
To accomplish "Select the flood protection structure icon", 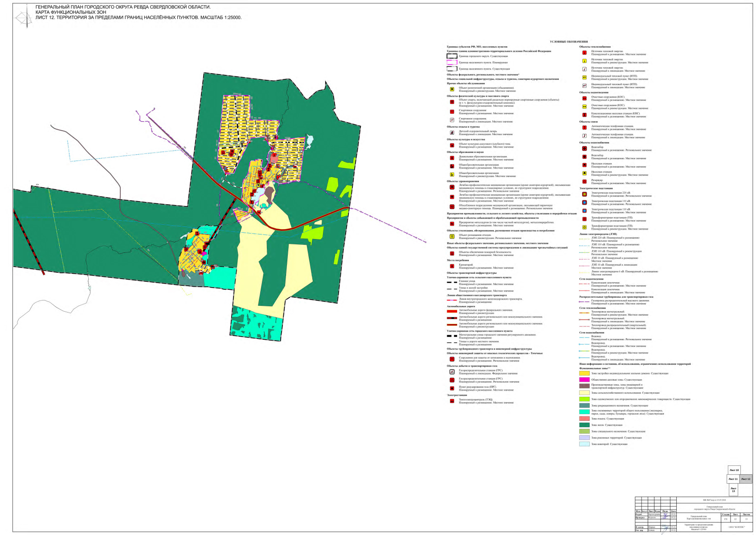I will coord(452,359).
